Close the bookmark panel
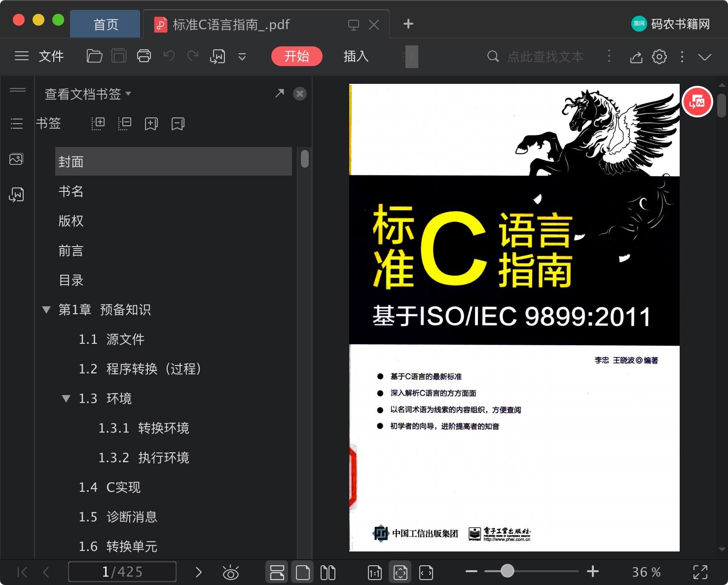The height and width of the screenshot is (585, 728). (300, 94)
